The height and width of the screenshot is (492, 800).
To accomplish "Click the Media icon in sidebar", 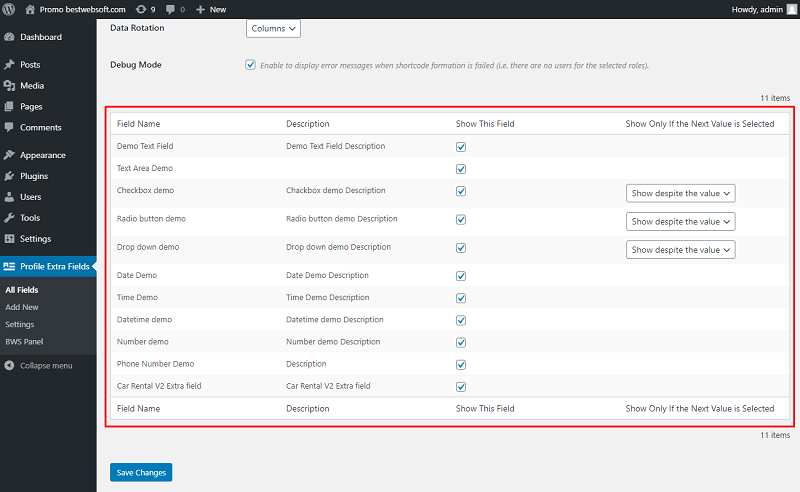I will [9, 85].
